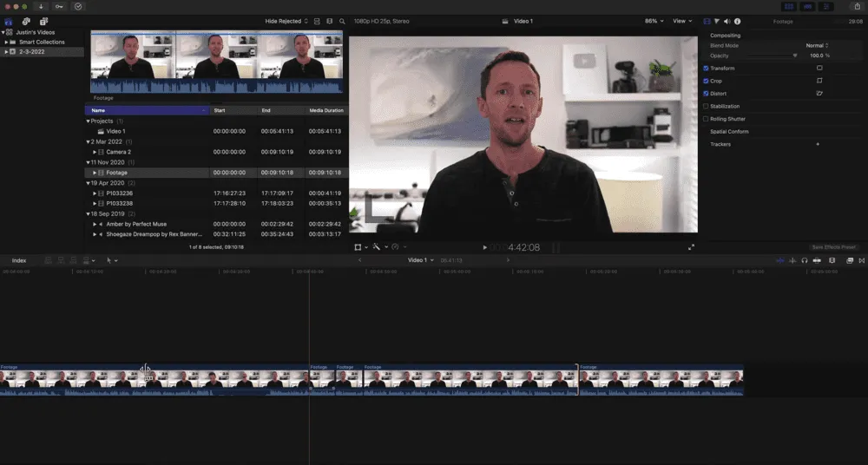
Task: Open the Hide Rejected filter dropdown
Action: click(x=286, y=21)
